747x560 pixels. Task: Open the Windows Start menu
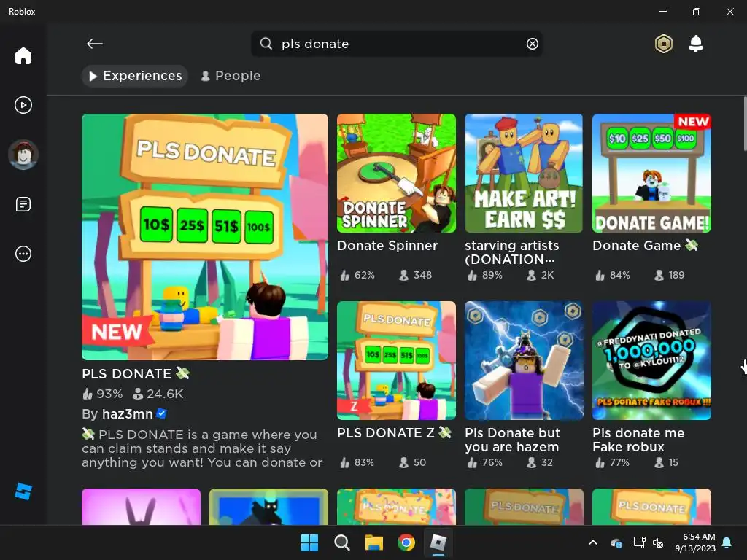pos(309,542)
